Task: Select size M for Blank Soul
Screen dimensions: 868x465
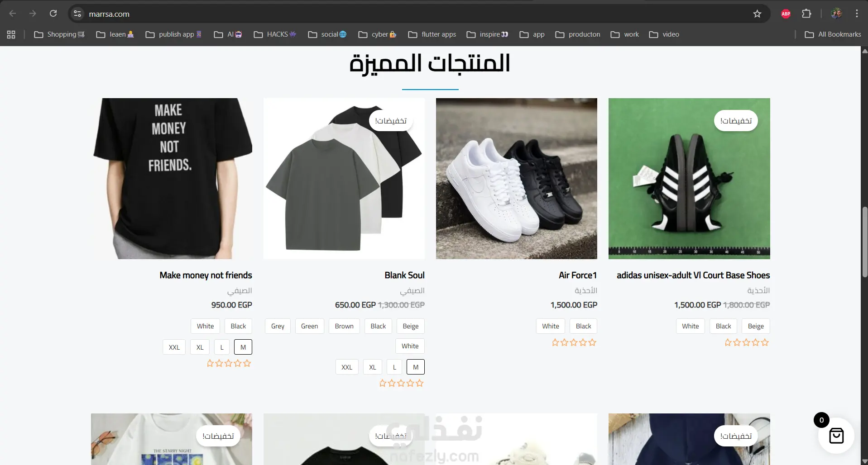Action: pyautogui.click(x=416, y=367)
